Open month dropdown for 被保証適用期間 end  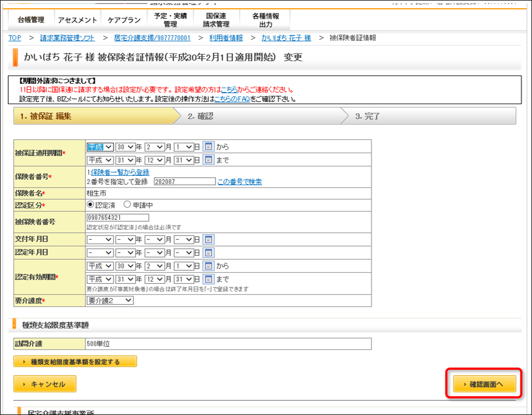[155, 160]
